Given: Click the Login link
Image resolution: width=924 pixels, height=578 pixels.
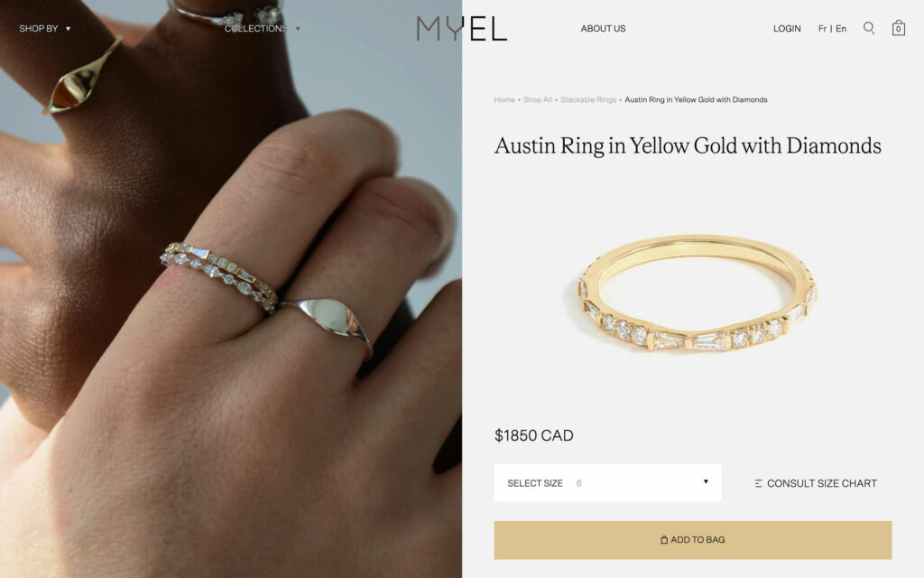Looking at the screenshot, I should 787,28.
